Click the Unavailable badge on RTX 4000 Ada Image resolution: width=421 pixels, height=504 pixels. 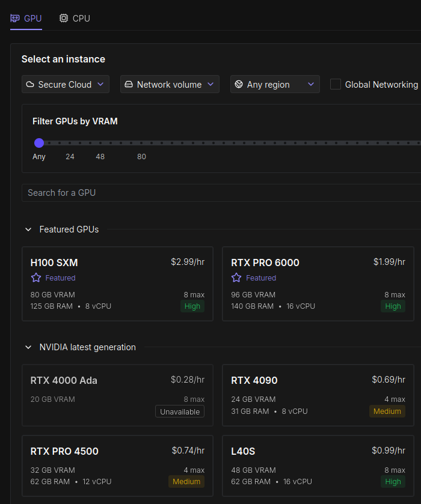180,411
